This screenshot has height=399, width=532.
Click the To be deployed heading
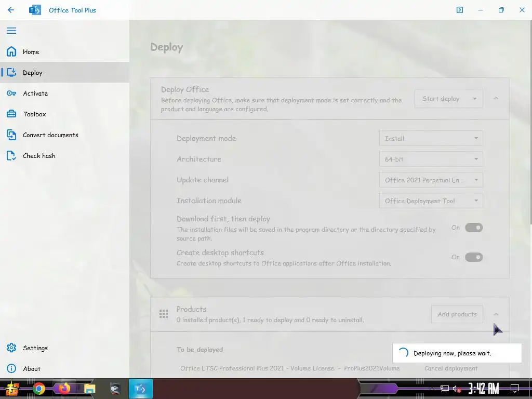(x=199, y=350)
